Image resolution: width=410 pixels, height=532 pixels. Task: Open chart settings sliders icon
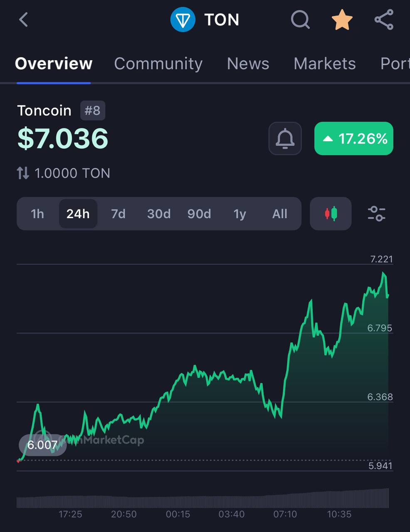click(377, 214)
